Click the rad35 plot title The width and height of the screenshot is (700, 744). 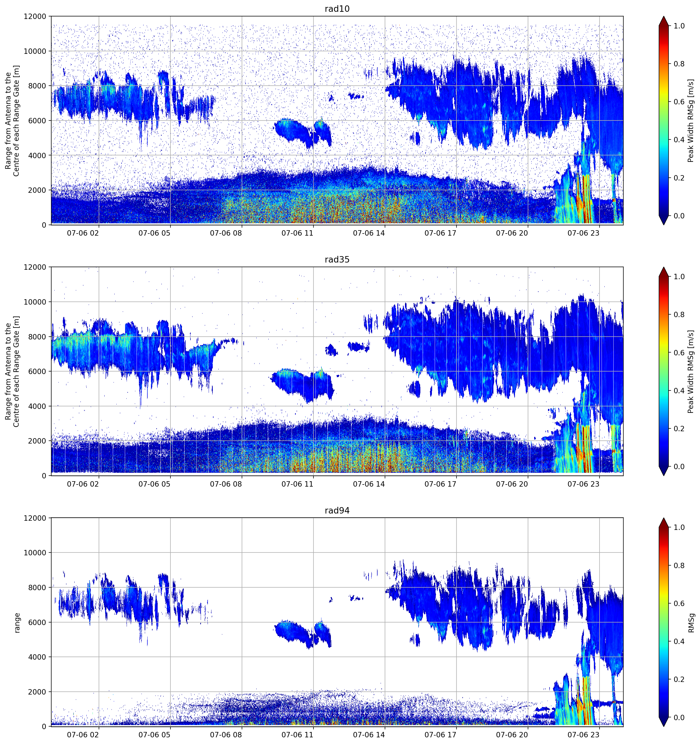click(337, 259)
